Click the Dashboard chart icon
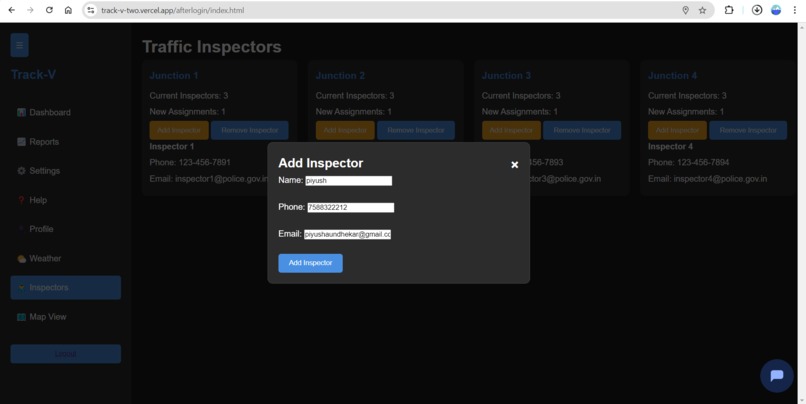 (x=21, y=113)
